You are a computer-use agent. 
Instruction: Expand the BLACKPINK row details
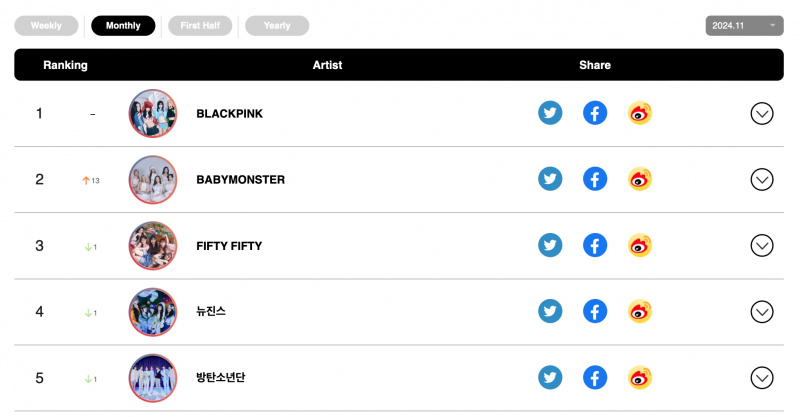click(762, 113)
